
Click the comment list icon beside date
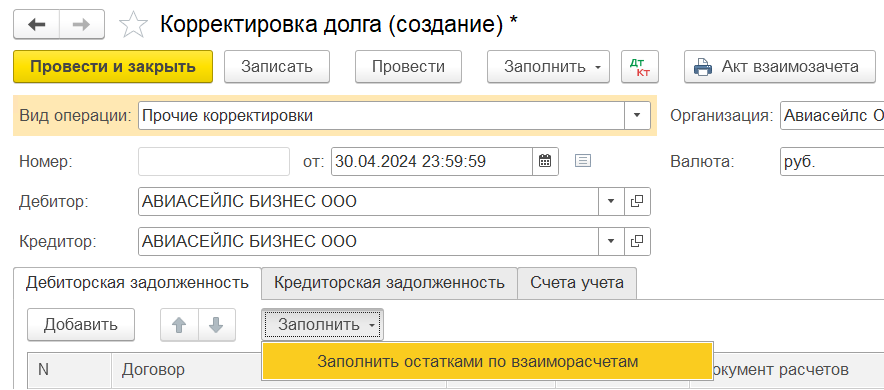(582, 161)
